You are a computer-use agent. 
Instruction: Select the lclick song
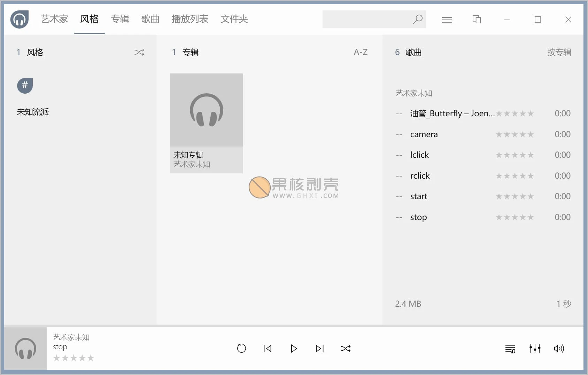click(x=483, y=155)
